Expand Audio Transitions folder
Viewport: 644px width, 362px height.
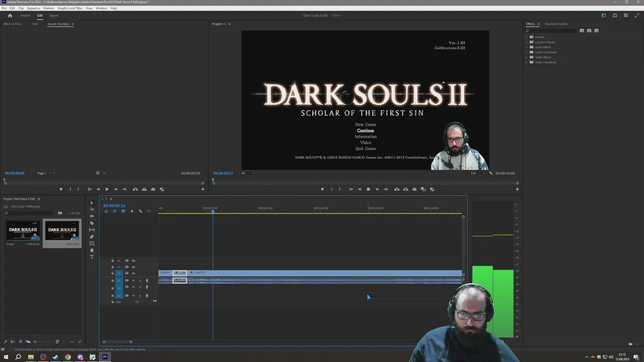tap(527, 52)
